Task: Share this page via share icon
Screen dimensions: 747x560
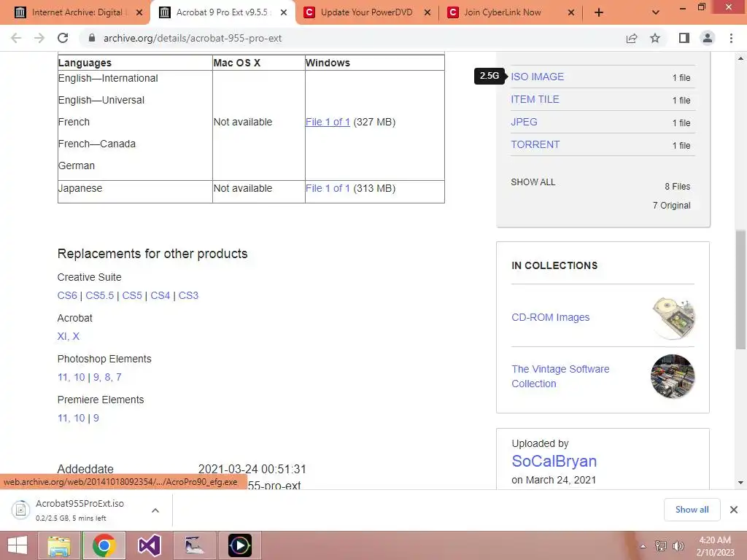Action: (x=632, y=38)
